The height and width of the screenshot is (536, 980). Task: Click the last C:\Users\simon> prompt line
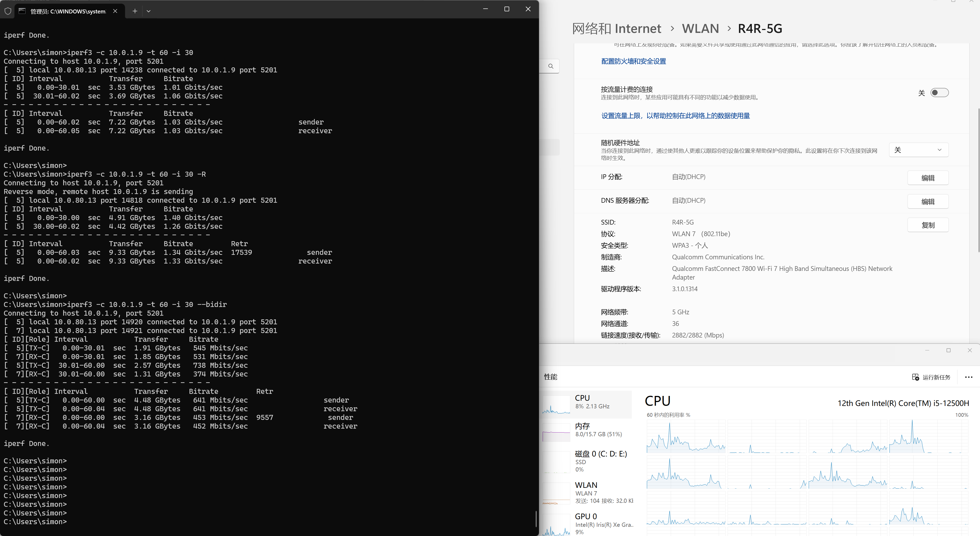[x=35, y=522]
